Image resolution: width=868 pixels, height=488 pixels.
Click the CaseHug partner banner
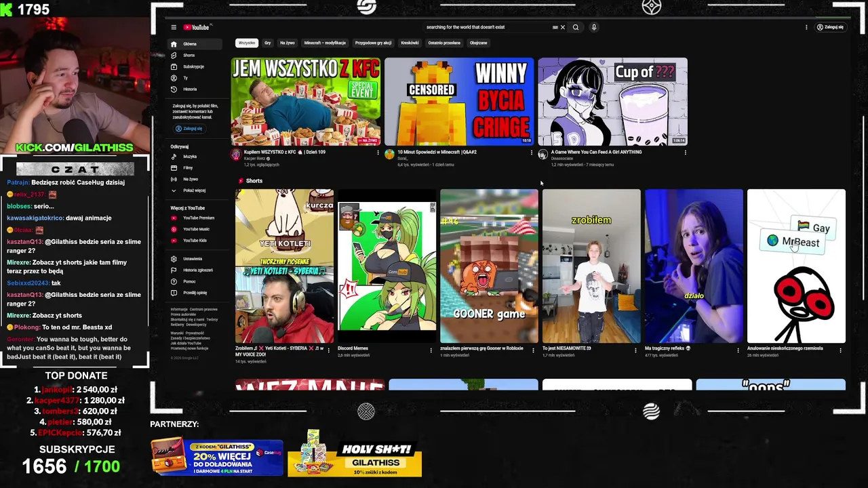[217, 457]
